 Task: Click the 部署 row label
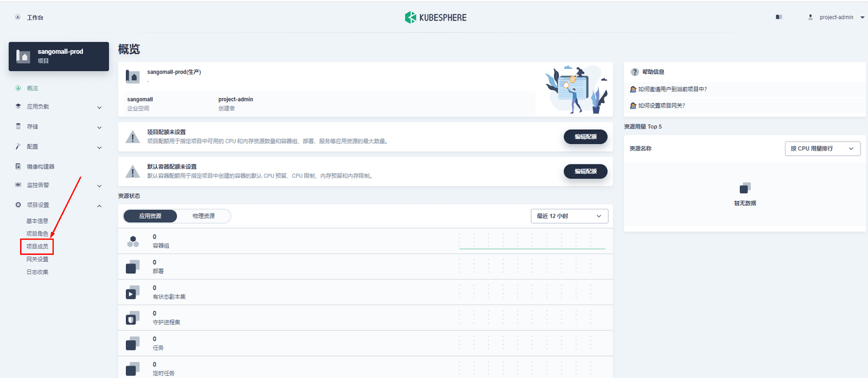[158, 271]
